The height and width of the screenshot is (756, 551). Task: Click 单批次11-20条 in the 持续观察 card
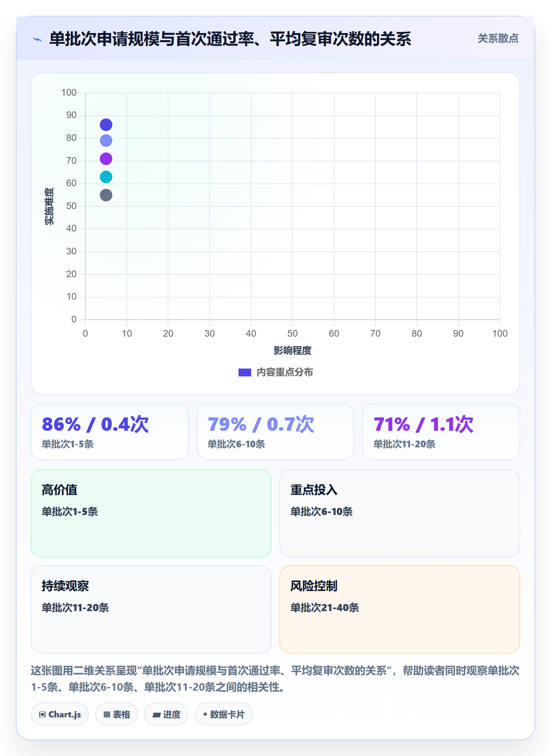click(x=75, y=608)
